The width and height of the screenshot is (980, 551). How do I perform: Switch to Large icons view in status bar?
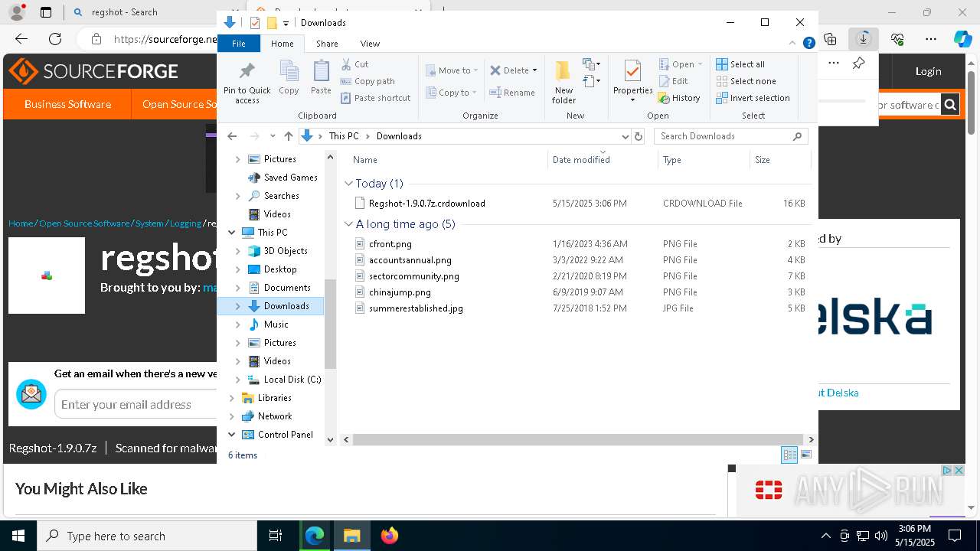805,455
